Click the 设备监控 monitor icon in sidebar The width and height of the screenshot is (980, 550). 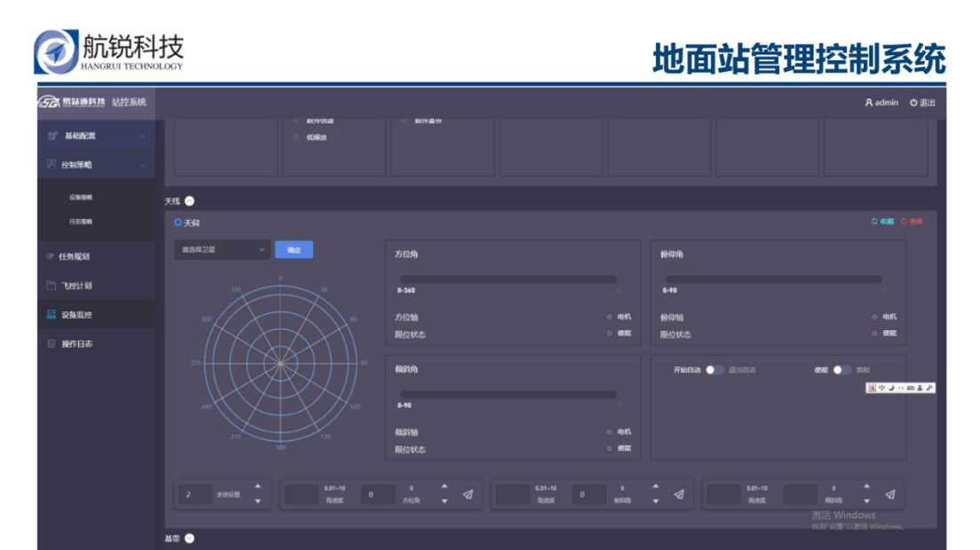tap(51, 315)
